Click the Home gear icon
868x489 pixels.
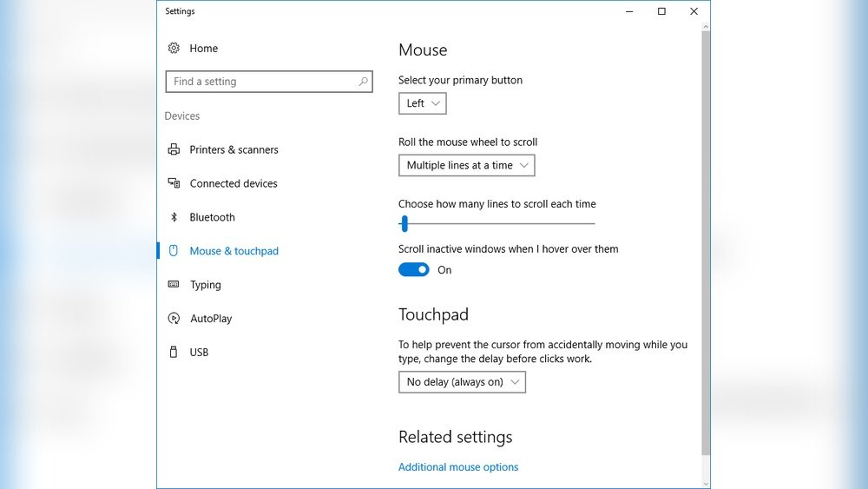pos(174,49)
